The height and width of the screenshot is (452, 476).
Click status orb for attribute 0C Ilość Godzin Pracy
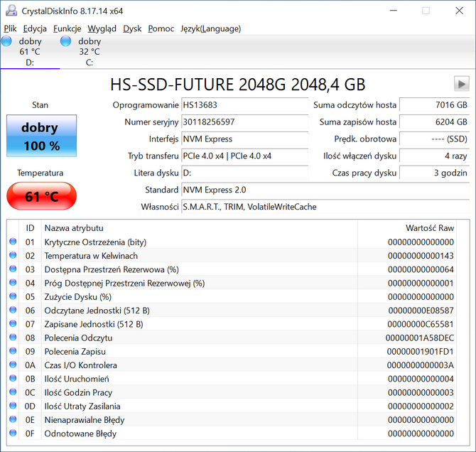pos(13,392)
